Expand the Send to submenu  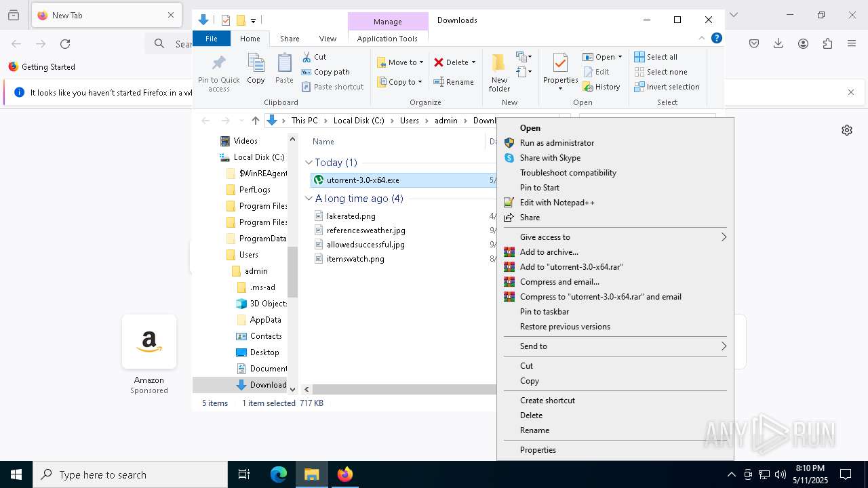(x=724, y=346)
